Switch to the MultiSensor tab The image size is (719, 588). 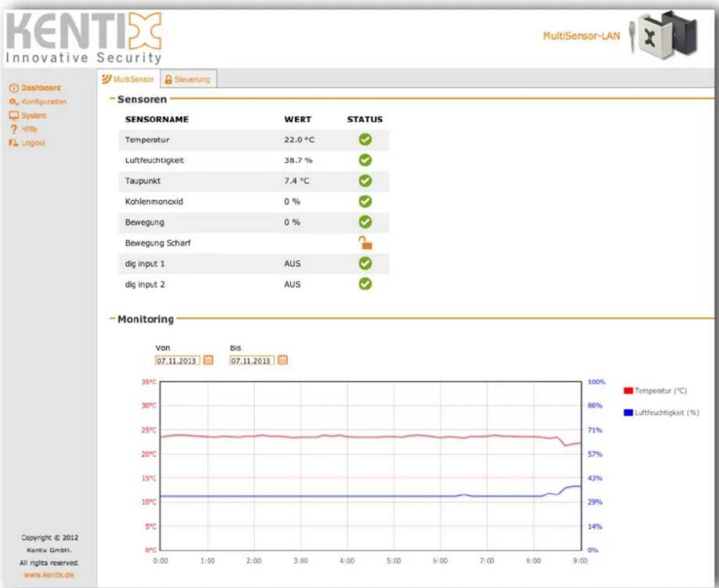129,79
